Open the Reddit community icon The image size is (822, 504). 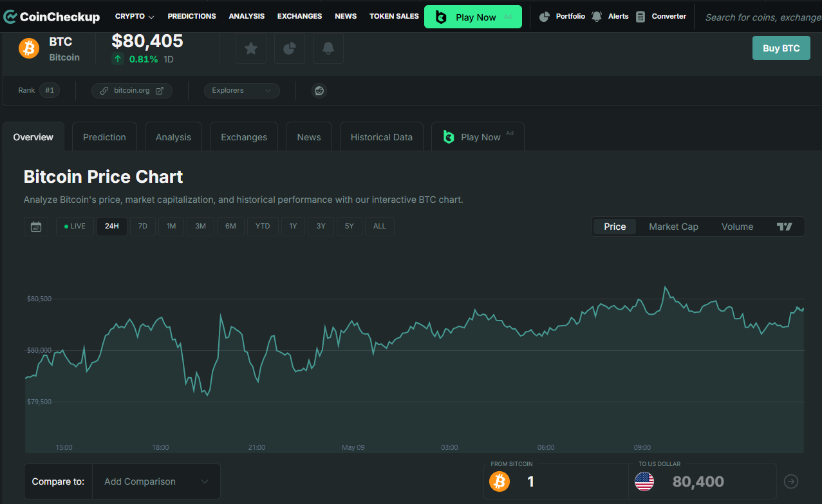pos(319,91)
